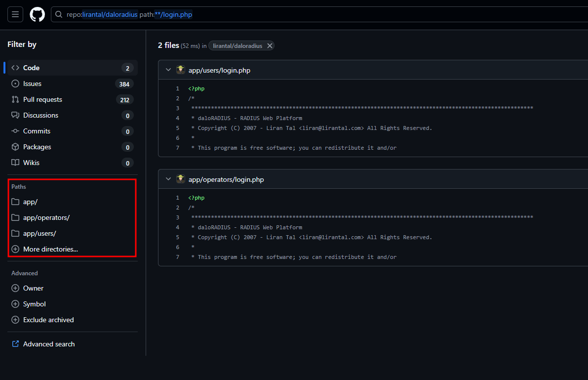Viewport: 588px width, 380px height.
Task: Click the Pull requests branch icon
Action: pyautogui.click(x=15, y=99)
